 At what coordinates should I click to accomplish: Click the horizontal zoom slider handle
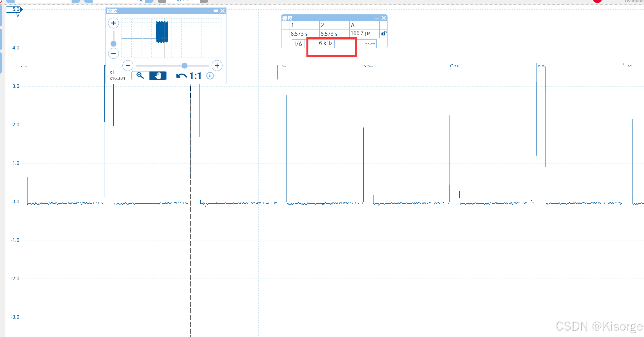point(184,66)
